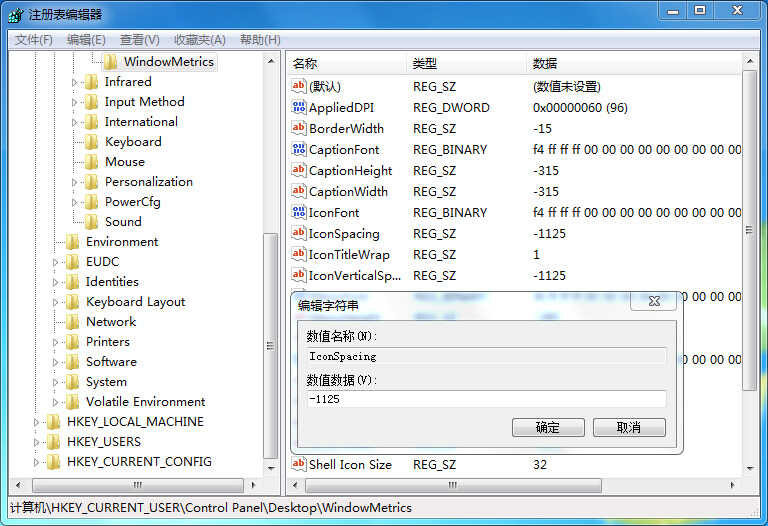Click the tree pane scroll up arrow

(271, 61)
